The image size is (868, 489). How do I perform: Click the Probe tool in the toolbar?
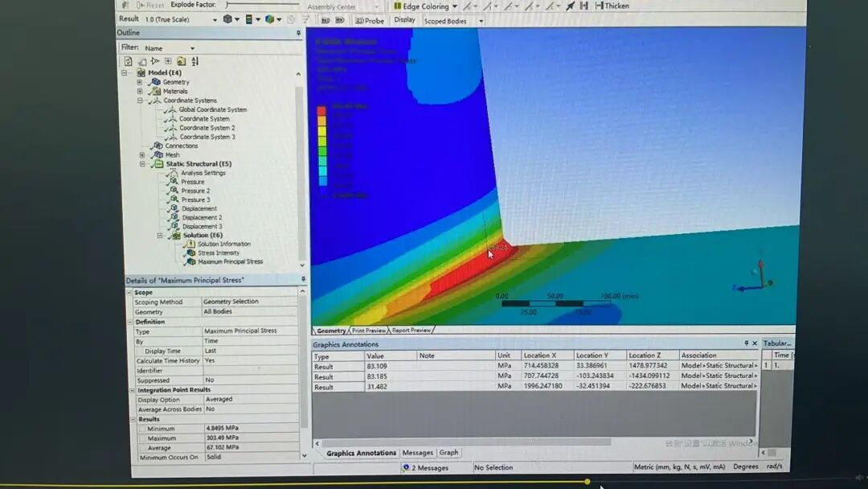tap(370, 20)
